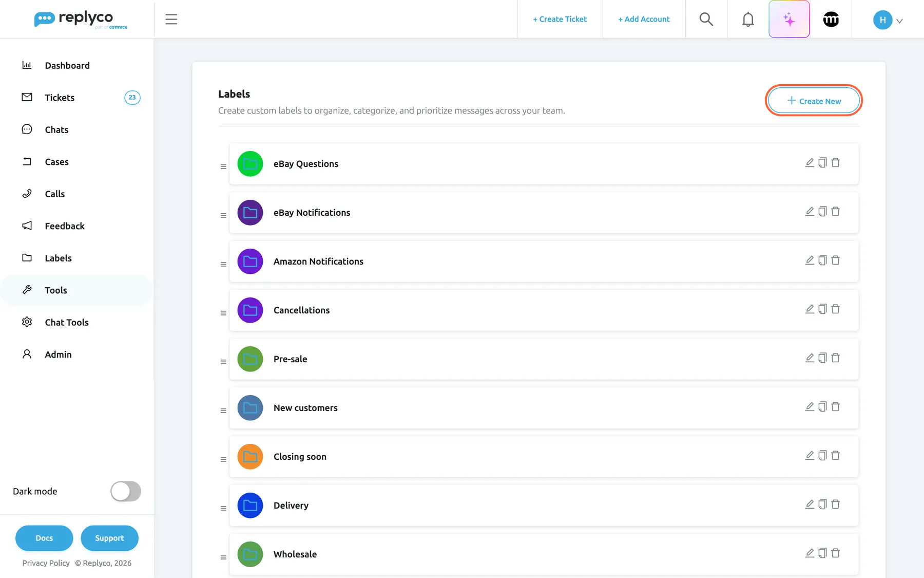The width and height of the screenshot is (924, 578).
Task: Delete the Cancellations label
Action: [835, 309]
